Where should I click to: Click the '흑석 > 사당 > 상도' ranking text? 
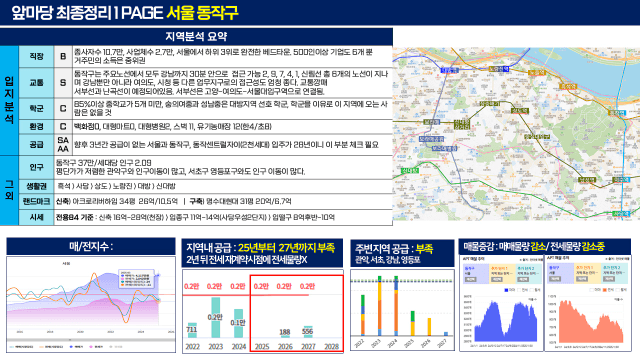(x=116, y=186)
